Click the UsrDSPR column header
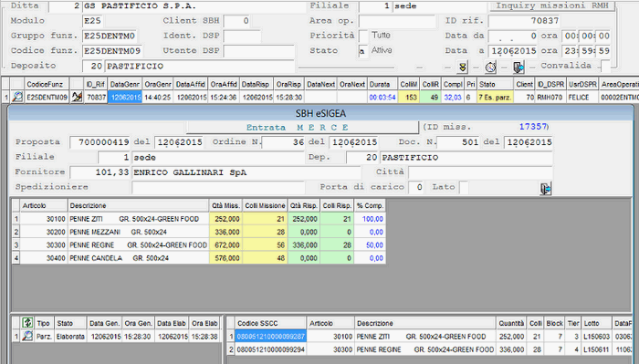Viewport: 639px width, 364px height. pos(582,84)
